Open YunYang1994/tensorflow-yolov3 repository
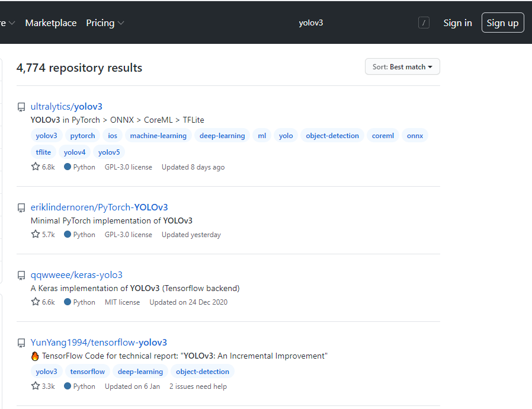 [x=99, y=343]
